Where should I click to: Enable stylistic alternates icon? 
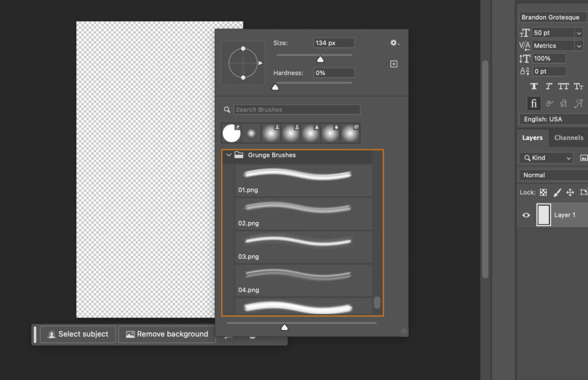point(578,103)
